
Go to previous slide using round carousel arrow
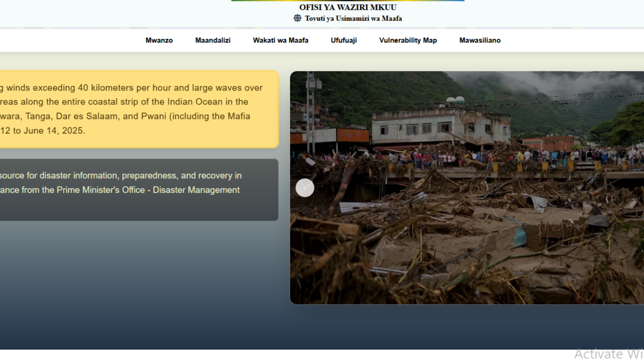pyautogui.click(x=305, y=188)
